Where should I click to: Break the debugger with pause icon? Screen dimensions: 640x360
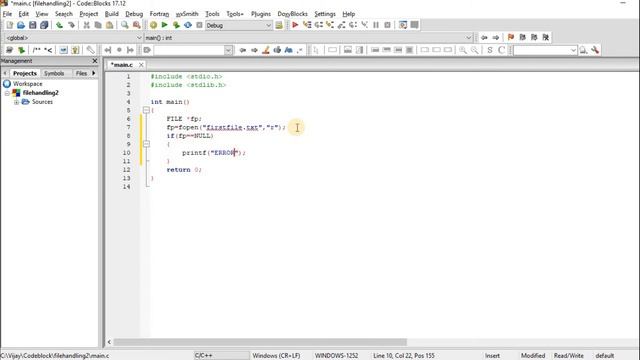point(376,25)
